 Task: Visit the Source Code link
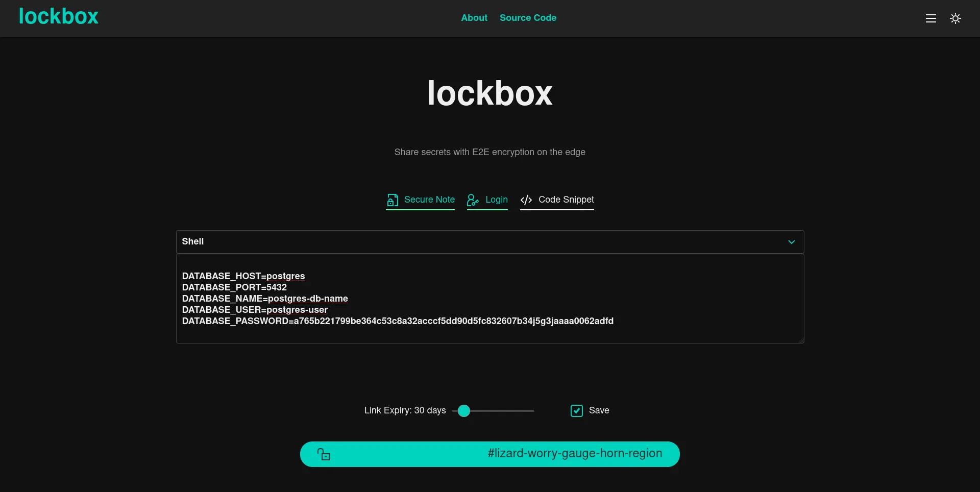click(x=528, y=18)
